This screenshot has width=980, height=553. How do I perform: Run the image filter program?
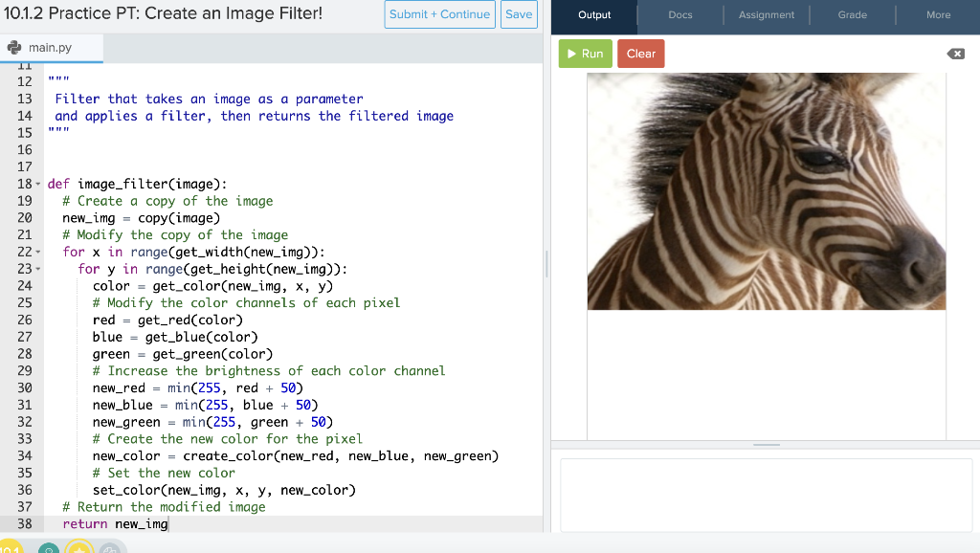(x=585, y=54)
